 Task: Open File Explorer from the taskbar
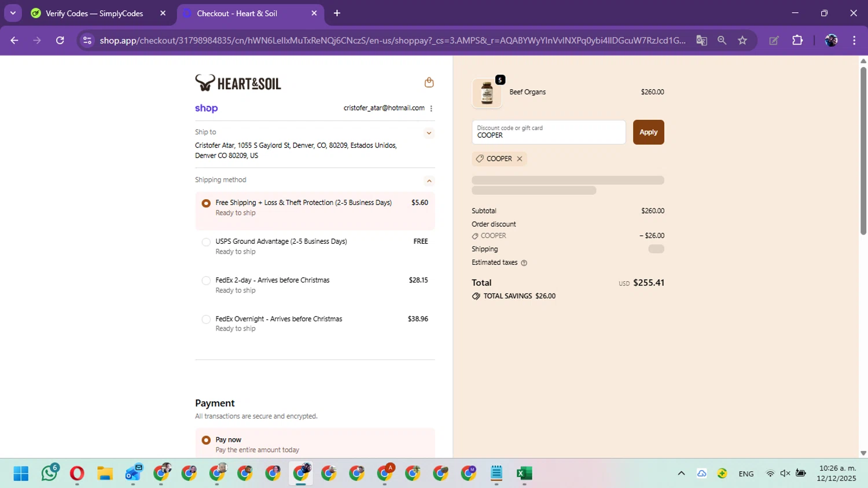point(105,474)
